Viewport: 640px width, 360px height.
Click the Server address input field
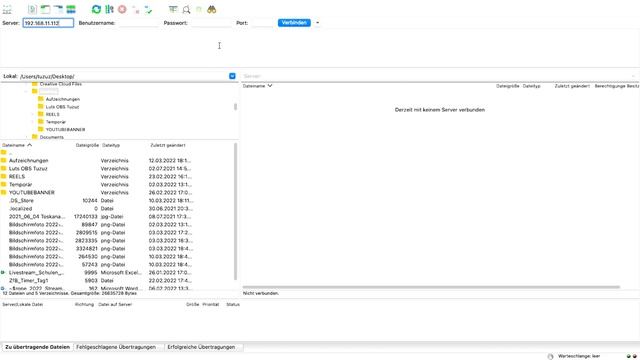coord(48,23)
